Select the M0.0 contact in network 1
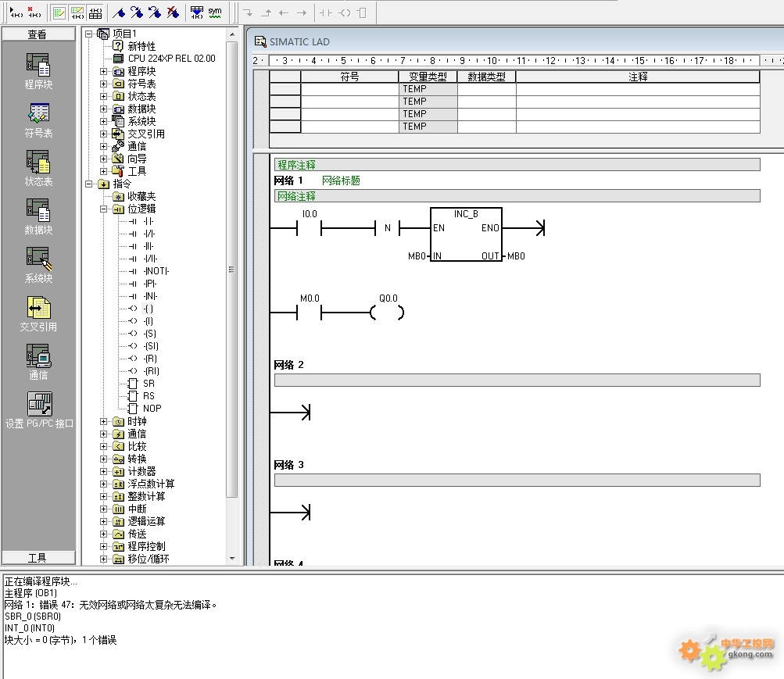 click(x=309, y=313)
